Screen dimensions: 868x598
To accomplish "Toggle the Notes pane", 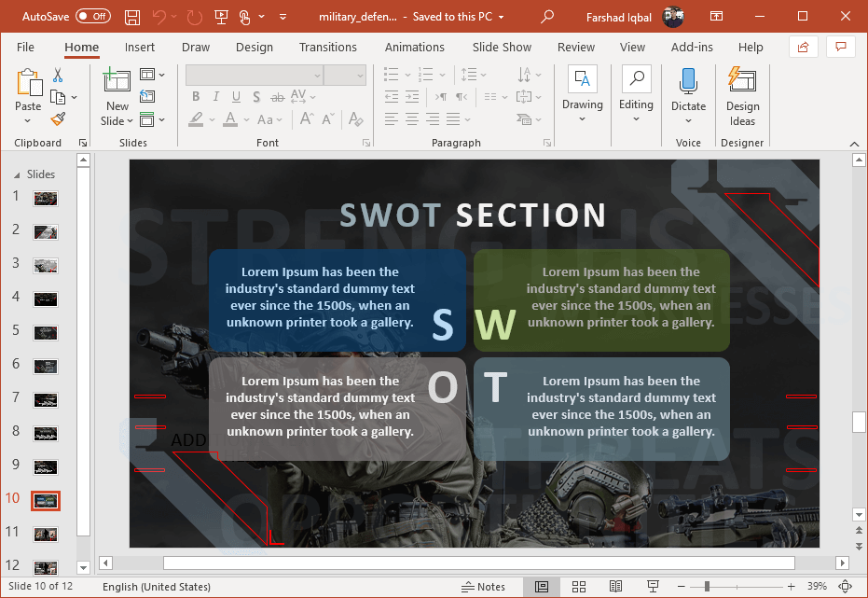I will [484, 587].
